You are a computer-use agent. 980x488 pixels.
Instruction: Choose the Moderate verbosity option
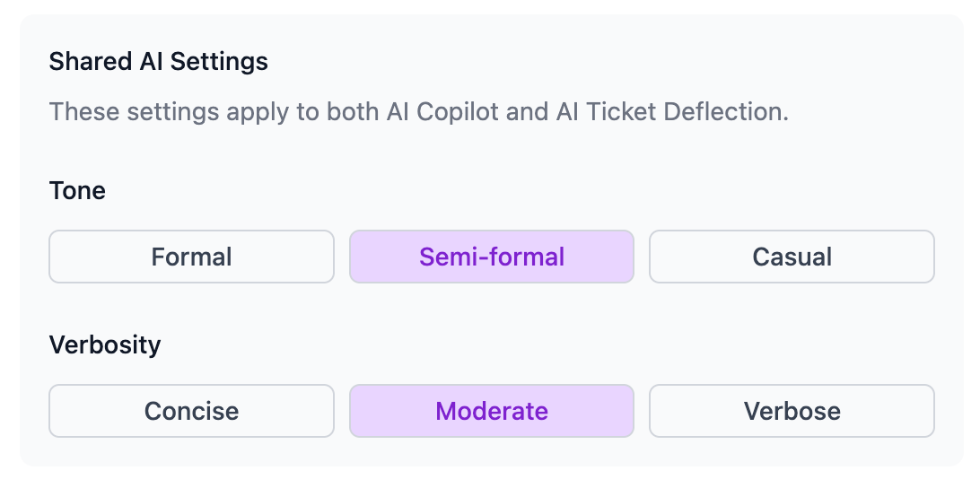[x=492, y=411]
